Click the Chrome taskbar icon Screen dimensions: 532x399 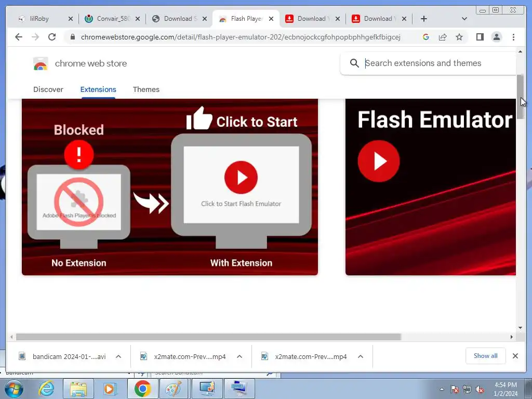point(142,389)
